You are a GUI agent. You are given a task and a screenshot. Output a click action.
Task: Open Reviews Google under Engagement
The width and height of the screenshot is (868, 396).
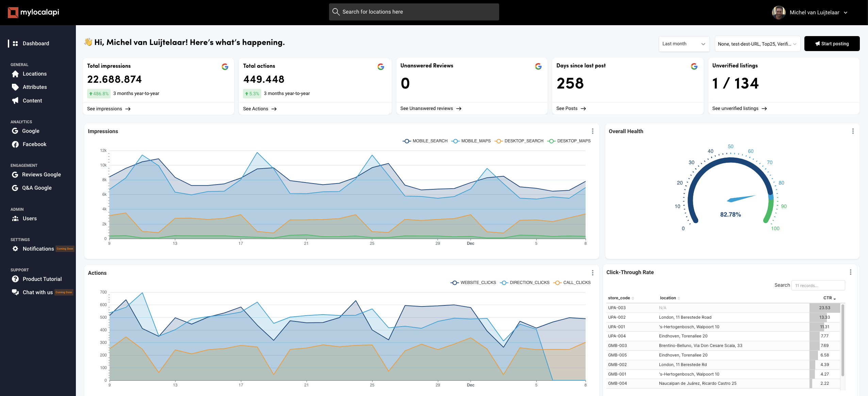41,174
